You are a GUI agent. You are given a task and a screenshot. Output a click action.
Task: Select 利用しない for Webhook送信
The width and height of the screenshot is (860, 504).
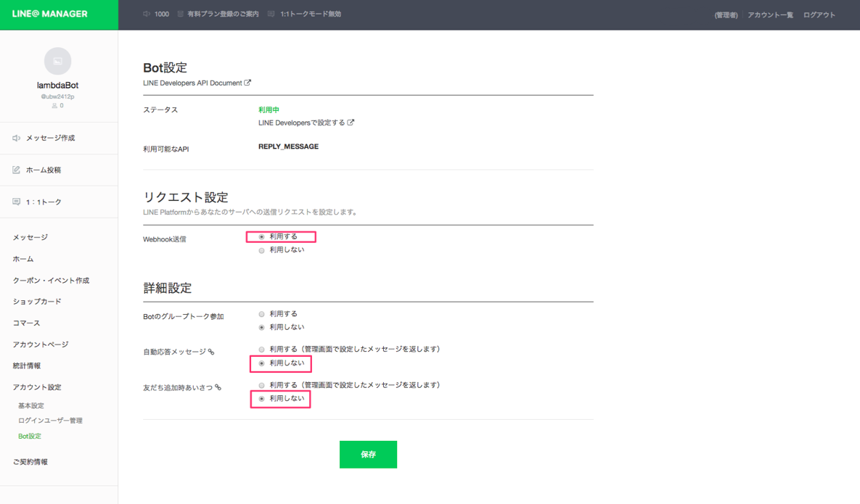tap(261, 250)
